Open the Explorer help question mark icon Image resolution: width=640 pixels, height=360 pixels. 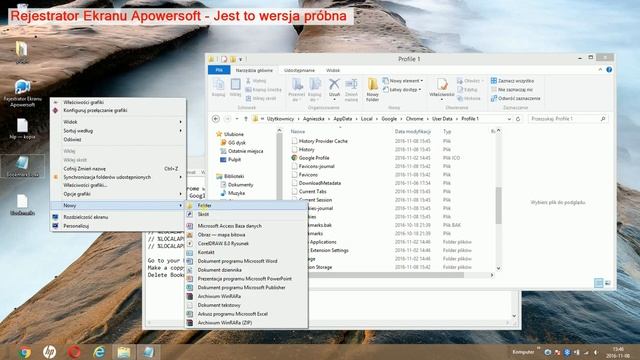pos(609,70)
